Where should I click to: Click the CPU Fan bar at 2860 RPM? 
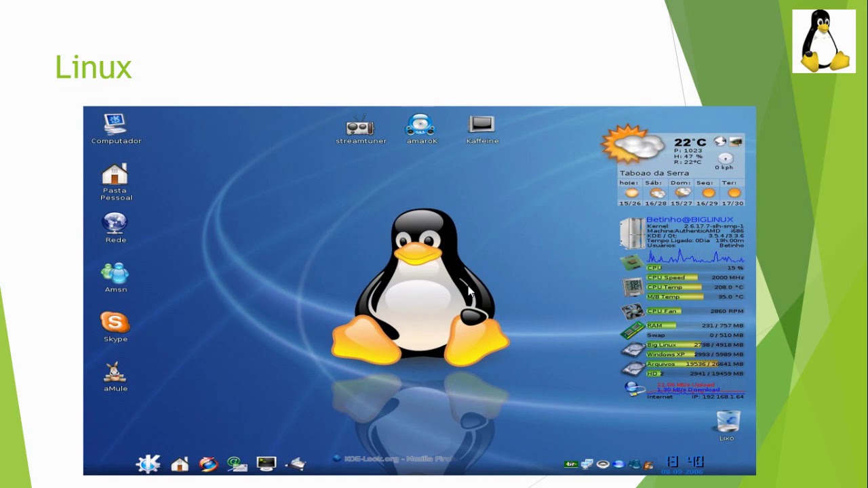[x=695, y=311]
